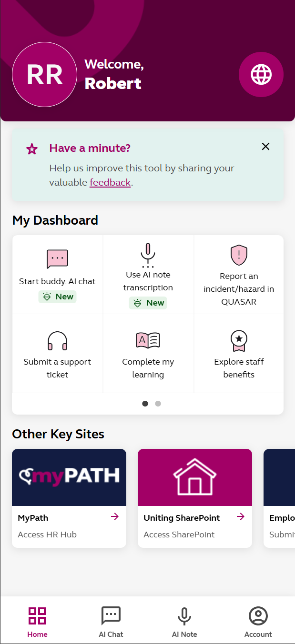
Task: Open the AI Note tab
Action: [184, 621]
